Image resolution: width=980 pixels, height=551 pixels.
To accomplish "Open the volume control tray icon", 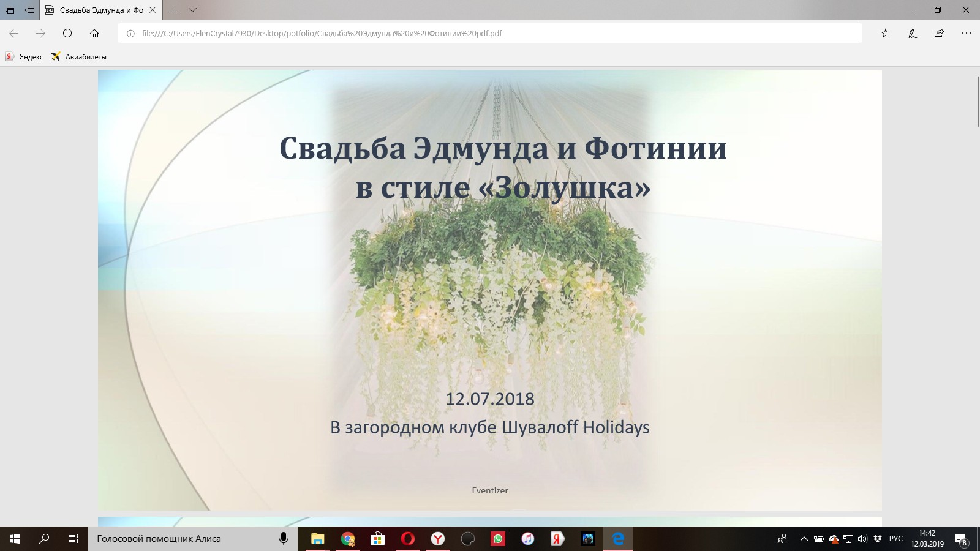I will (862, 539).
